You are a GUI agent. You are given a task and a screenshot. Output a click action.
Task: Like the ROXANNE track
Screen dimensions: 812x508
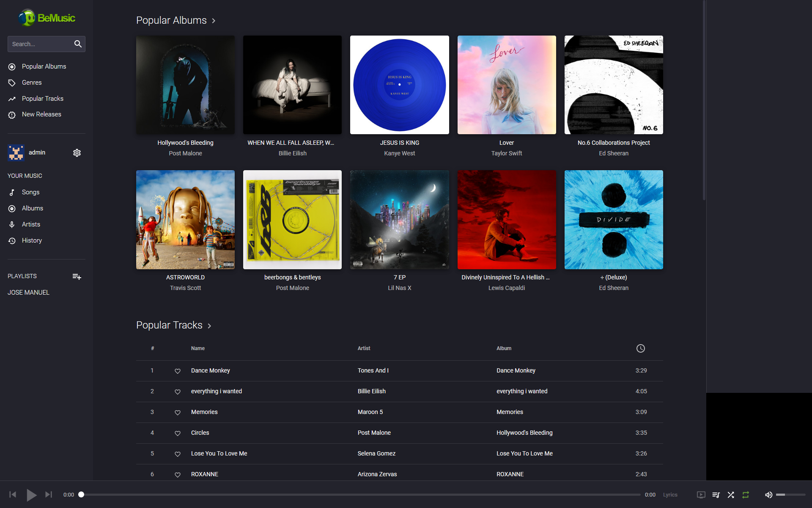[178, 475]
